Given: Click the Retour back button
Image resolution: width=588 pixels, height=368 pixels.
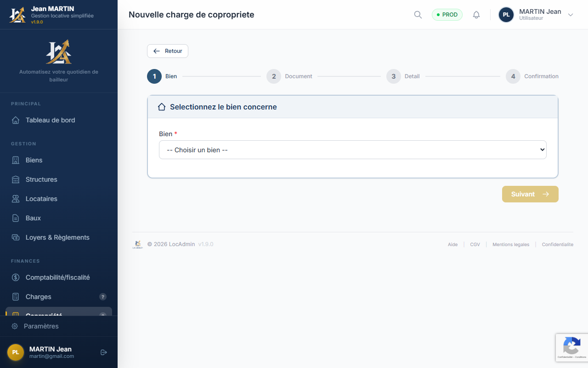Looking at the screenshot, I should pos(168,51).
